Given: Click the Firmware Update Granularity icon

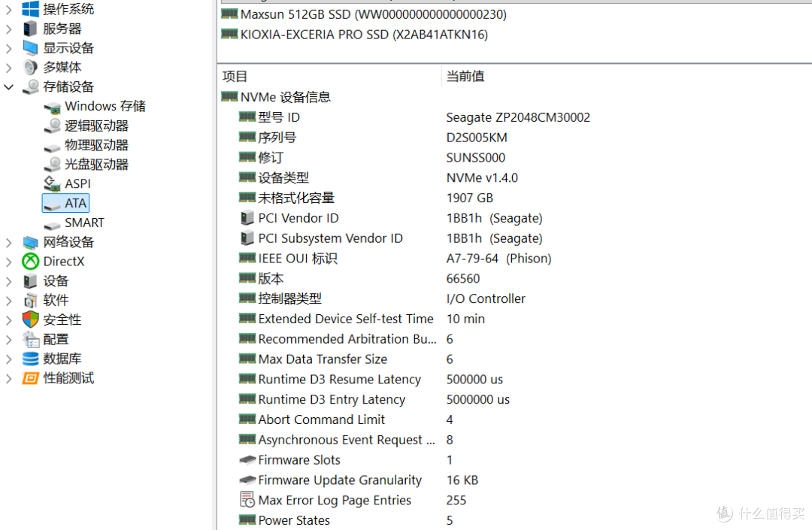Looking at the screenshot, I should 247,480.
